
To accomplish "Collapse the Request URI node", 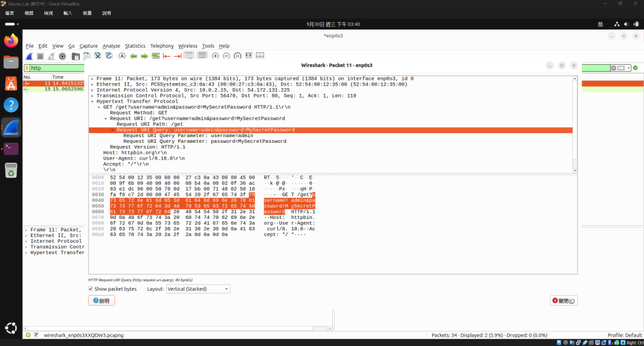I will (x=106, y=118).
